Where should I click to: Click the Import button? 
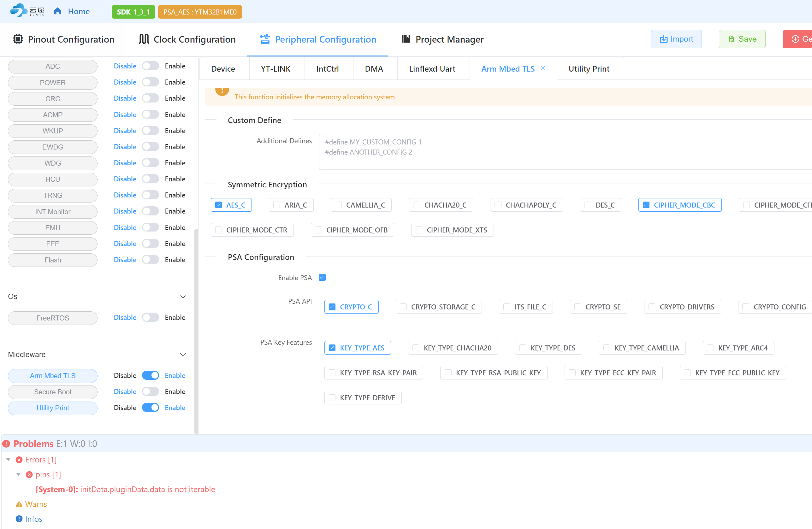(676, 39)
